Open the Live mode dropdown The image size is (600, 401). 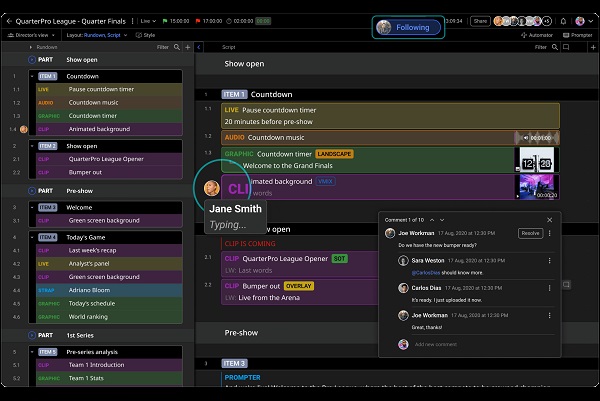[x=148, y=21]
